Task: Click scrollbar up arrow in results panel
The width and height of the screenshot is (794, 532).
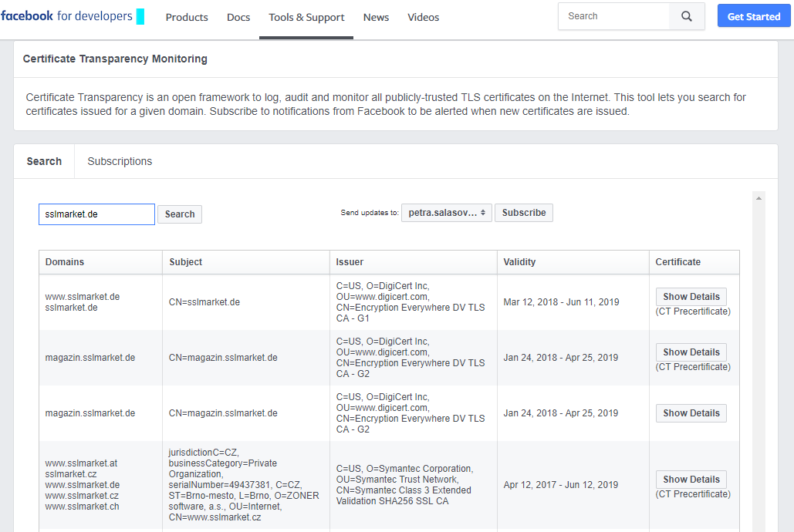Action: [759, 198]
